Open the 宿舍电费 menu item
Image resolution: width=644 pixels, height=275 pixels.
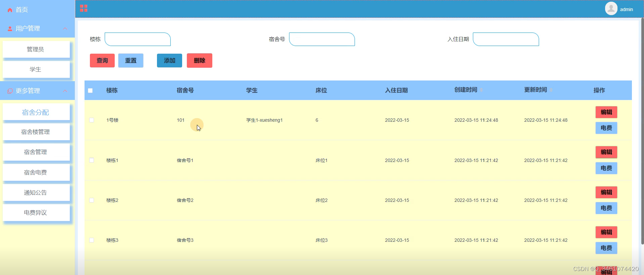(x=36, y=172)
